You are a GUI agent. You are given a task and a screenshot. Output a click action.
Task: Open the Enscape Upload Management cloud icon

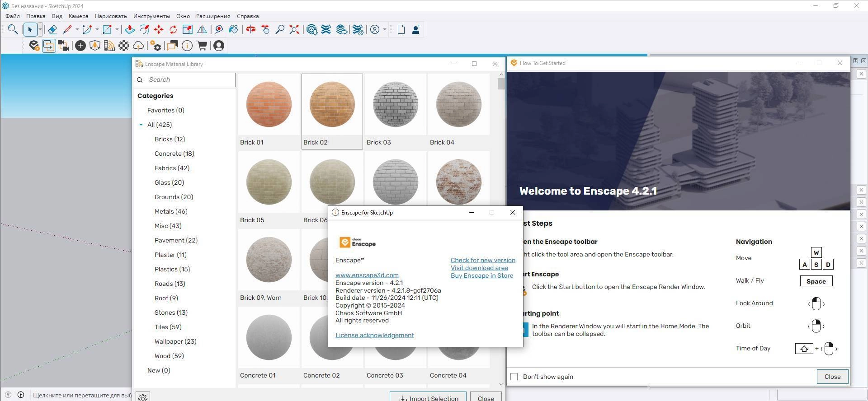(x=138, y=46)
